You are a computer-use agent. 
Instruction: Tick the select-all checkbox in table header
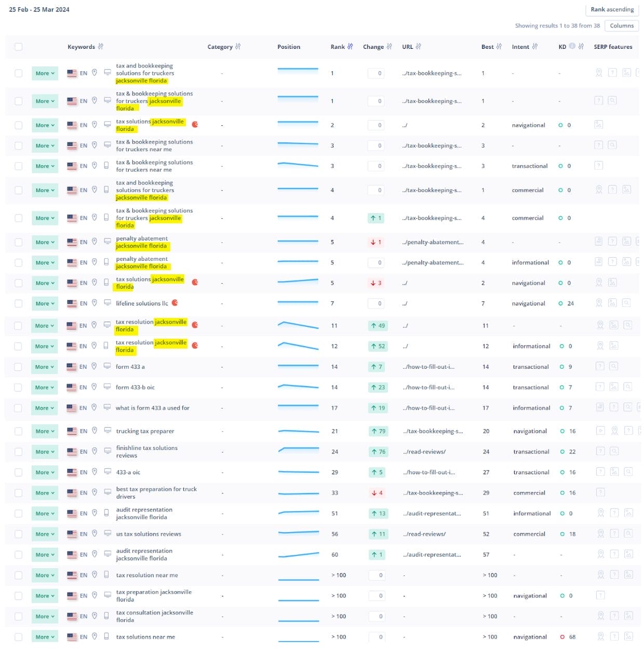(19, 47)
